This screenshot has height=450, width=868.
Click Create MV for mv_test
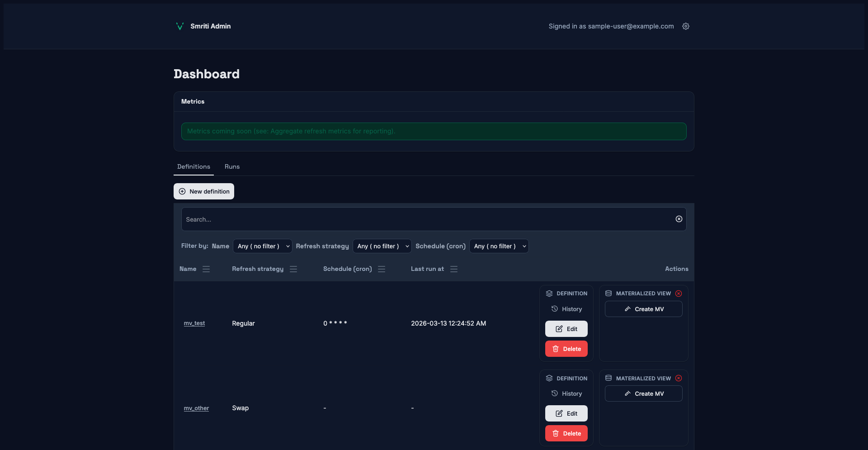pyautogui.click(x=643, y=309)
